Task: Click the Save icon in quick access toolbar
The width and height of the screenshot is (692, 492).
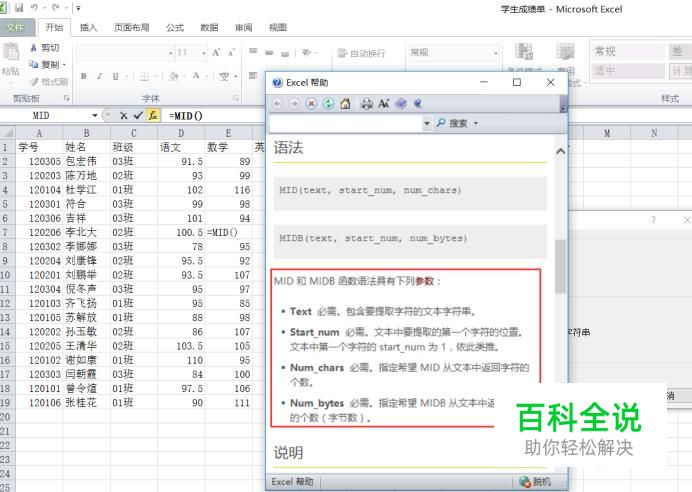Action: click(19, 8)
